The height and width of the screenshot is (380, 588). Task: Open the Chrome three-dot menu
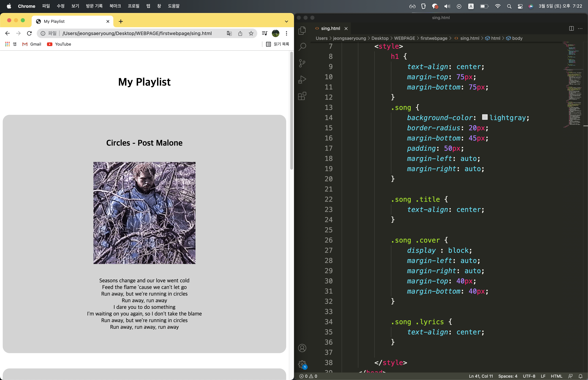[x=286, y=33]
